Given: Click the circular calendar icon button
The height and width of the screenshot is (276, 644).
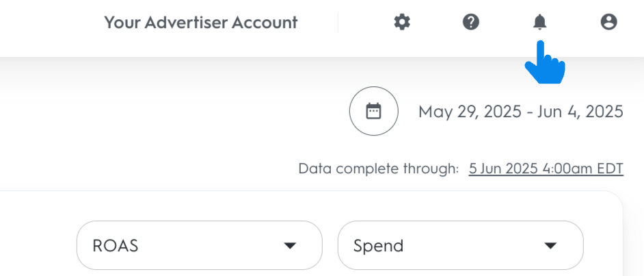Looking at the screenshot, I should [x=373, y=111].
